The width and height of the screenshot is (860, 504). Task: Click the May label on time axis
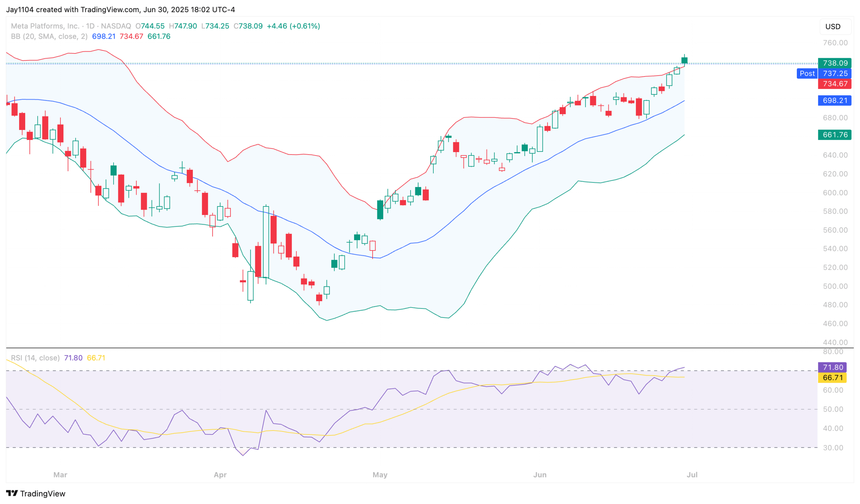(380, 475)
